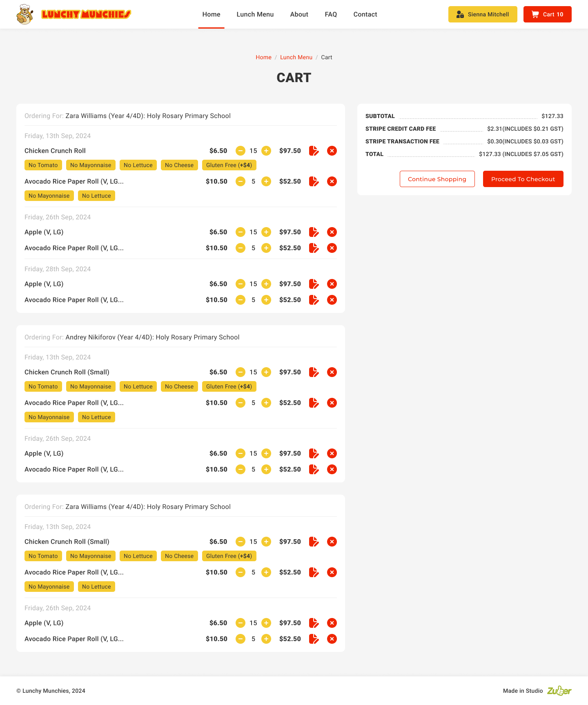The height and width of the screenshot is (705, 588).
Task: Go to the FAQ navigation item
Action: [331, 14]
